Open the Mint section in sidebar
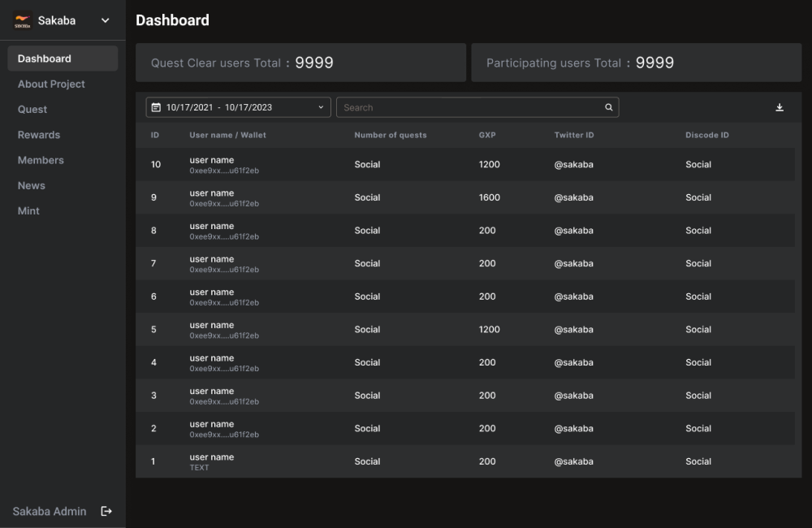The height and width of the screenshot is (528, 812). [x=28, y=210]
